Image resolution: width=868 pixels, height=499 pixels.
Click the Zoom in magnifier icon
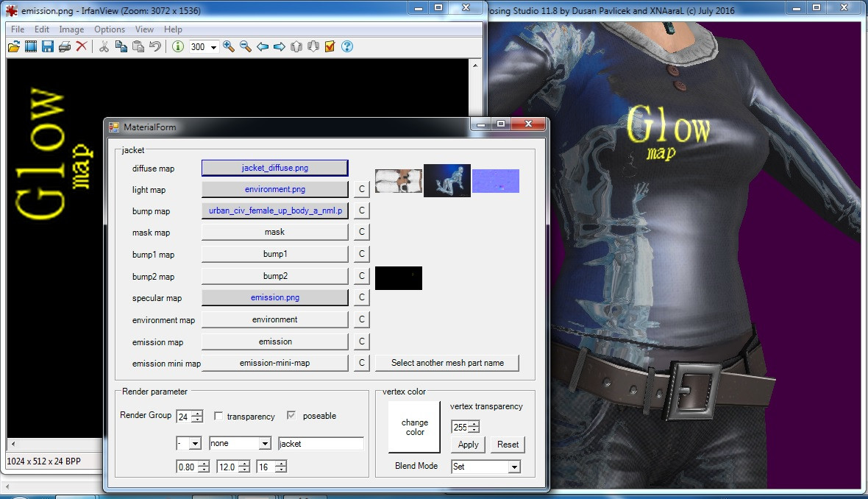(x=228, y=46)
